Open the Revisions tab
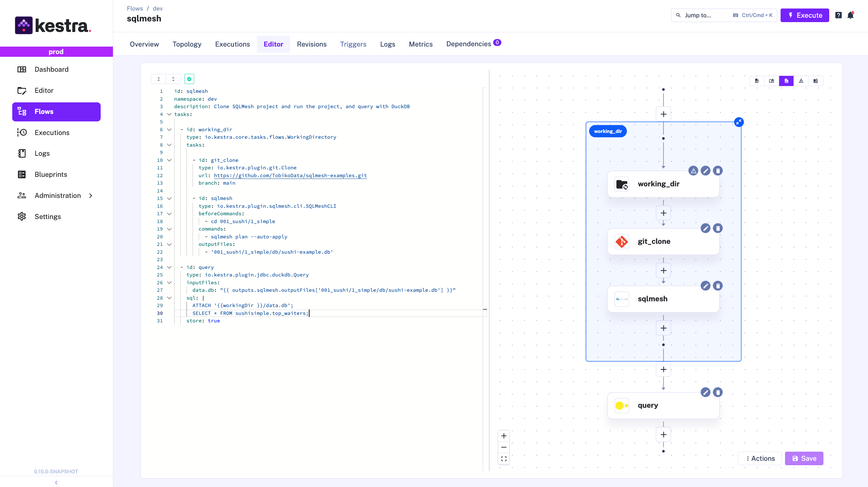Screen dimensions: 868x487 [x=312, y=44]
